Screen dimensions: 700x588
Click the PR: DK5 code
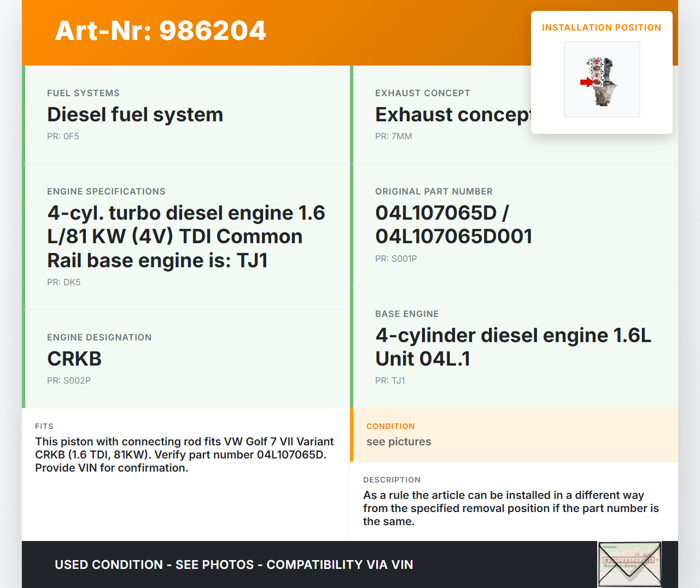(x=63, y=283)
